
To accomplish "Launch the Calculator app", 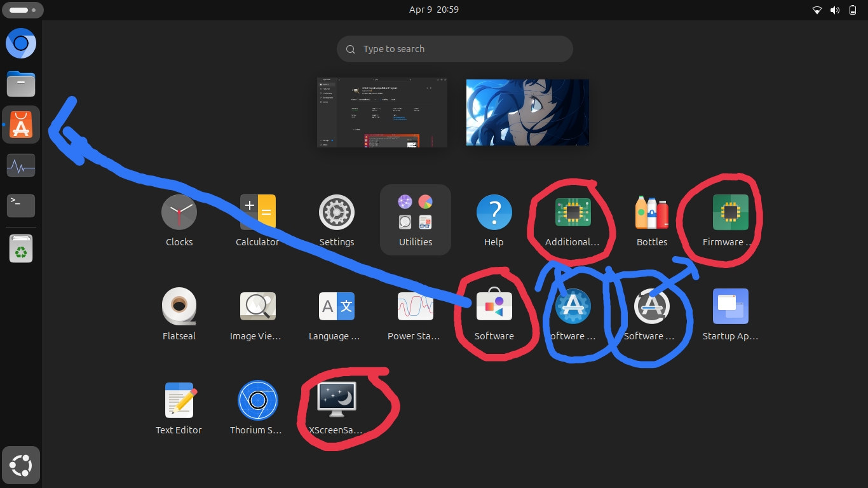I will 257,212.
